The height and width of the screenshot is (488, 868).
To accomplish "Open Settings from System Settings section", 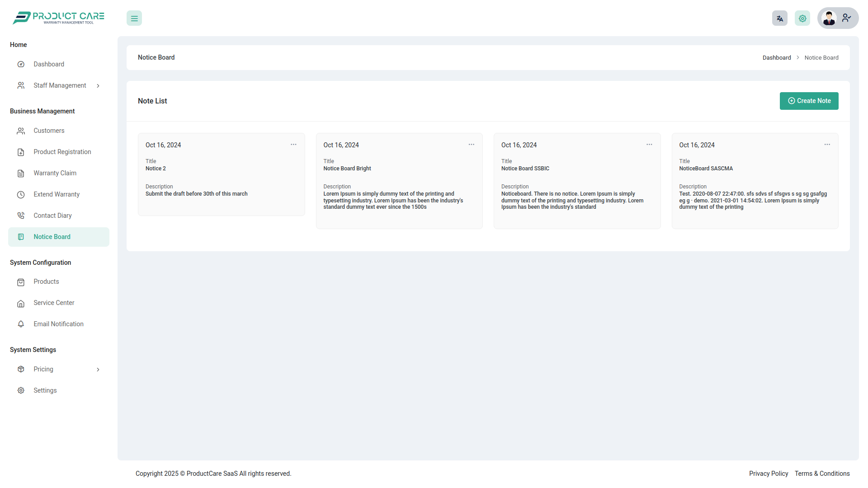I will 45,390.
